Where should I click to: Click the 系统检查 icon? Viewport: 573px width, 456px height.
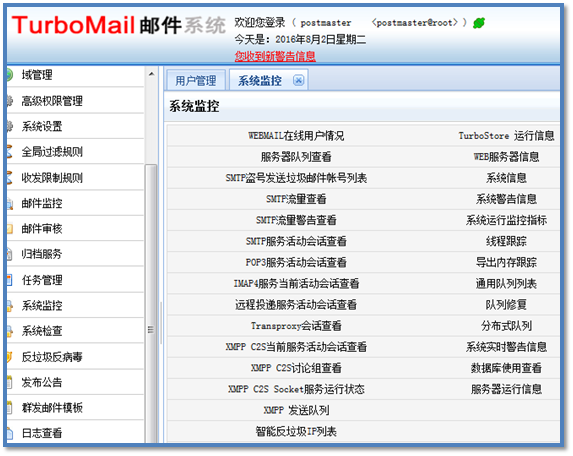[x=10, y=331]
